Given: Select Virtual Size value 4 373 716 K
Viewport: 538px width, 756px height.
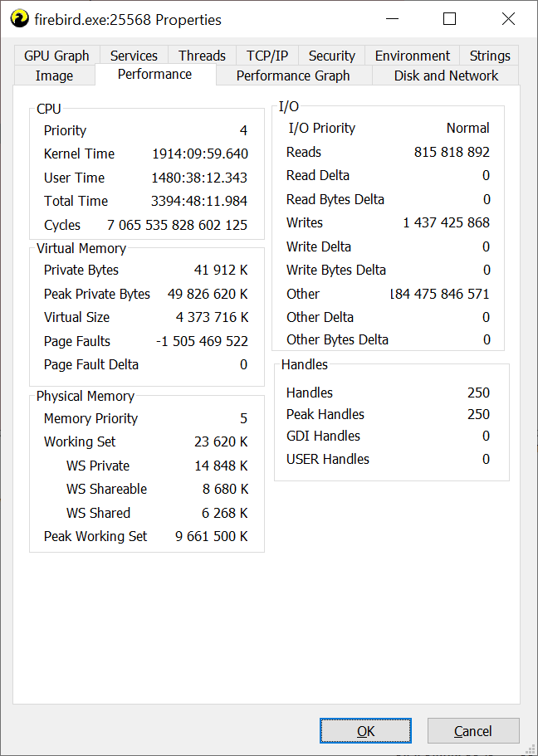Looking at the screenshot, I should tap(213, 317).
